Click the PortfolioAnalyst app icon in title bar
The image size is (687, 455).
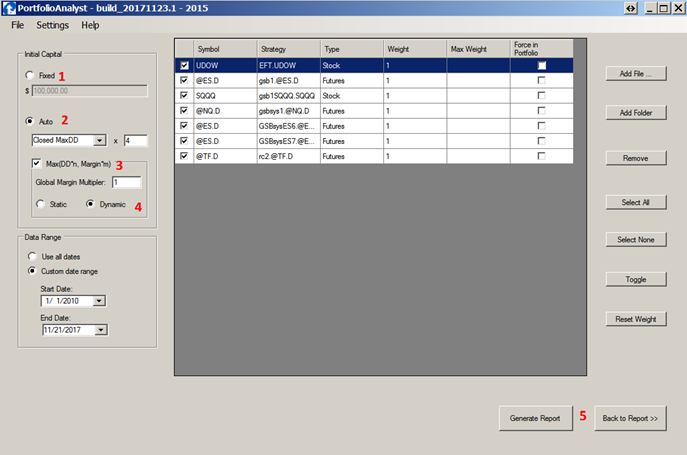[x=9, y=8]
